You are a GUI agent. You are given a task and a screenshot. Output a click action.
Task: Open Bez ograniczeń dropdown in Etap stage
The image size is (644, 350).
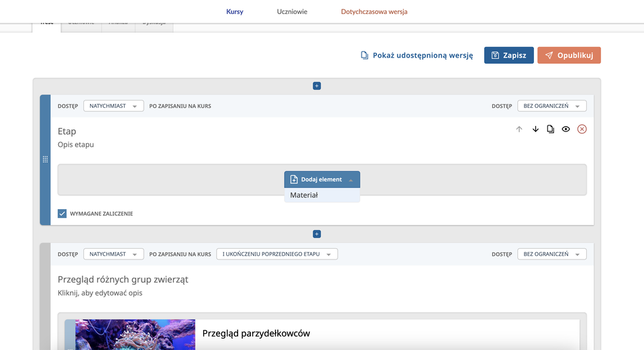point(551,106)
